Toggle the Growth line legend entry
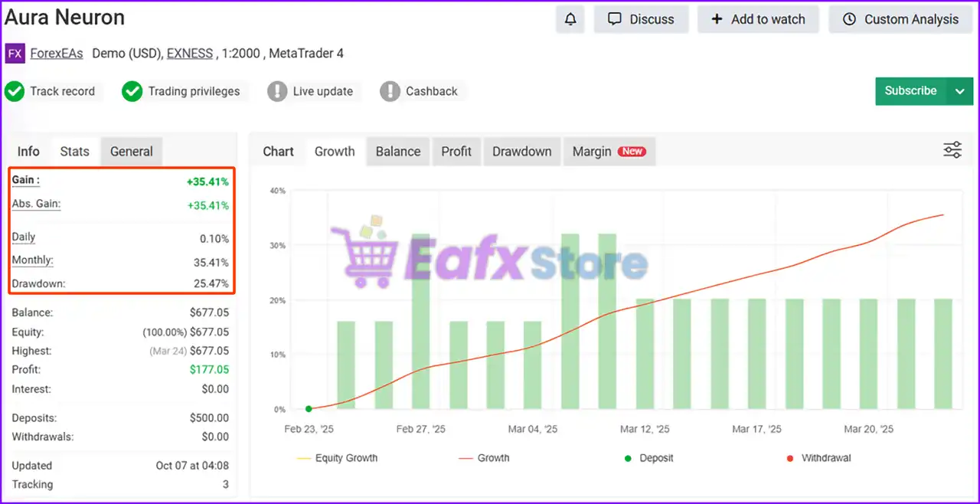 484,458
